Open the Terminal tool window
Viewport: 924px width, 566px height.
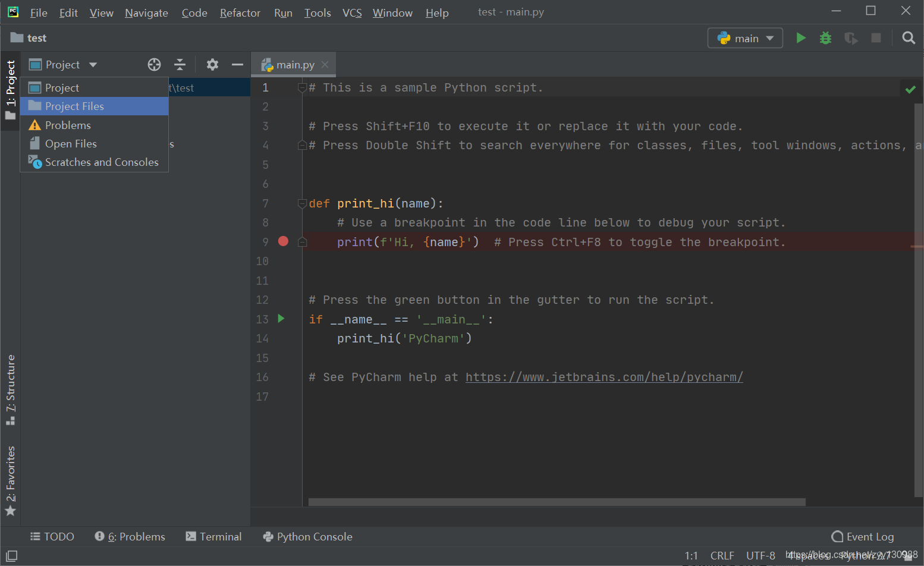(x=213, y=536)
